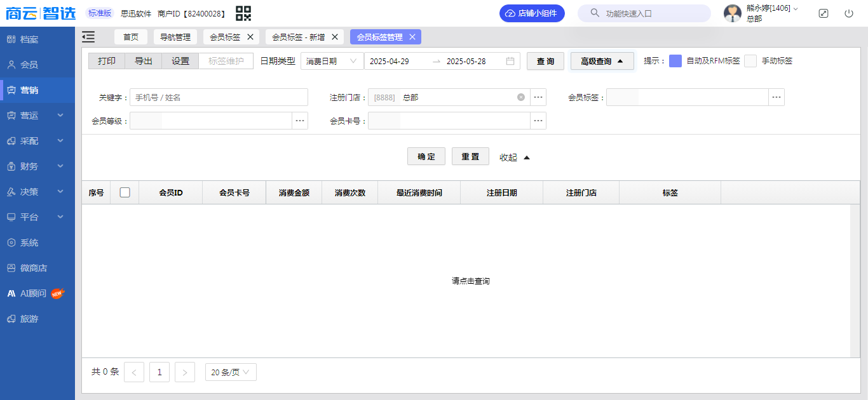This screenshot has width=868, height=400.
Task: Go to next page arrow
Action: [x=185, y=372]
